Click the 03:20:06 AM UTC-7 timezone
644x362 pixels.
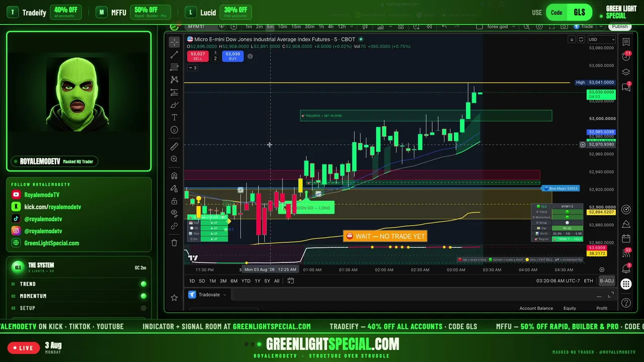(x=557, y=281)
